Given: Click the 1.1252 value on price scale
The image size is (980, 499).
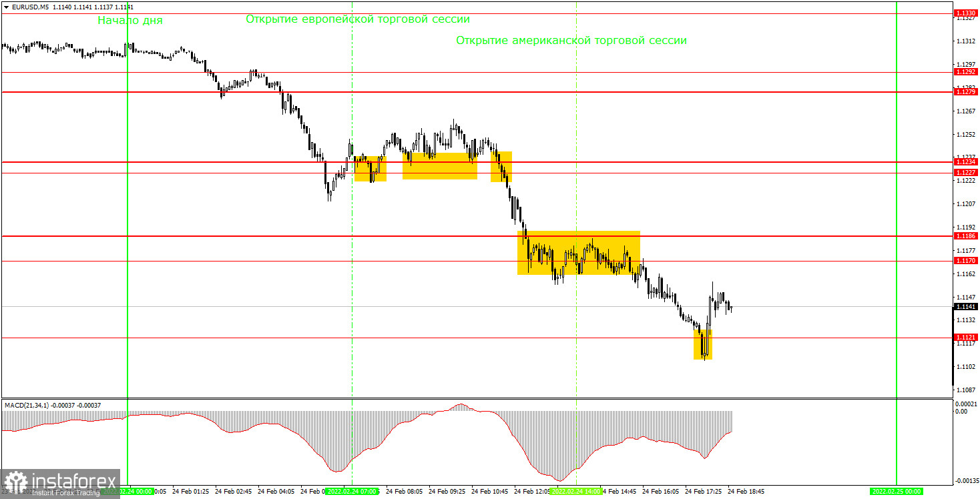Looking at the screenshot, I should coord(965,134).
